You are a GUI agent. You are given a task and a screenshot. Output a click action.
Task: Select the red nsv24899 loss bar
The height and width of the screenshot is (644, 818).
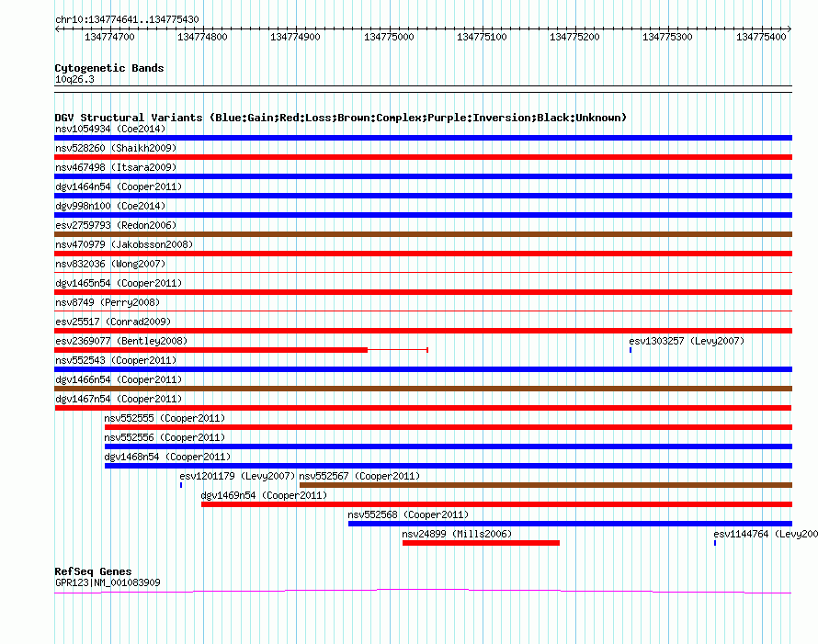pos(481,543)
